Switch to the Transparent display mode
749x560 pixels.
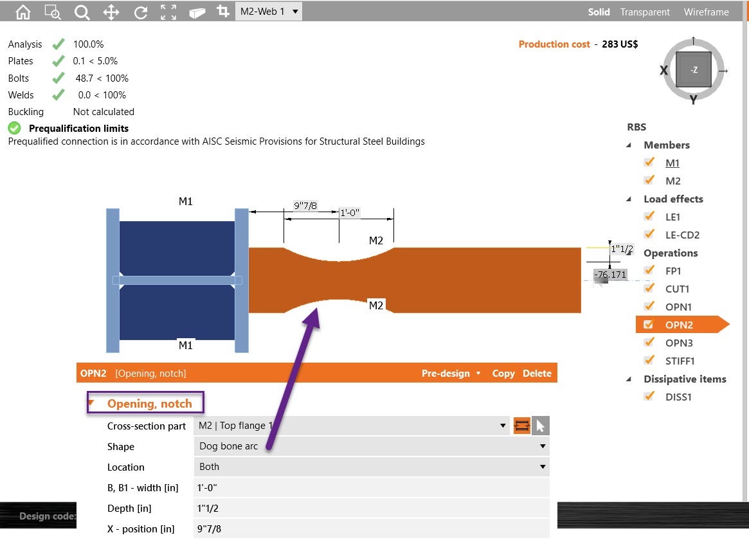[645, 12]
